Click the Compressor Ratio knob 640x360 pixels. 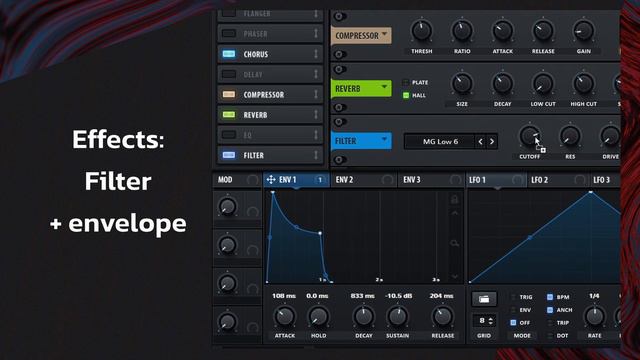(x=462, y=31)
